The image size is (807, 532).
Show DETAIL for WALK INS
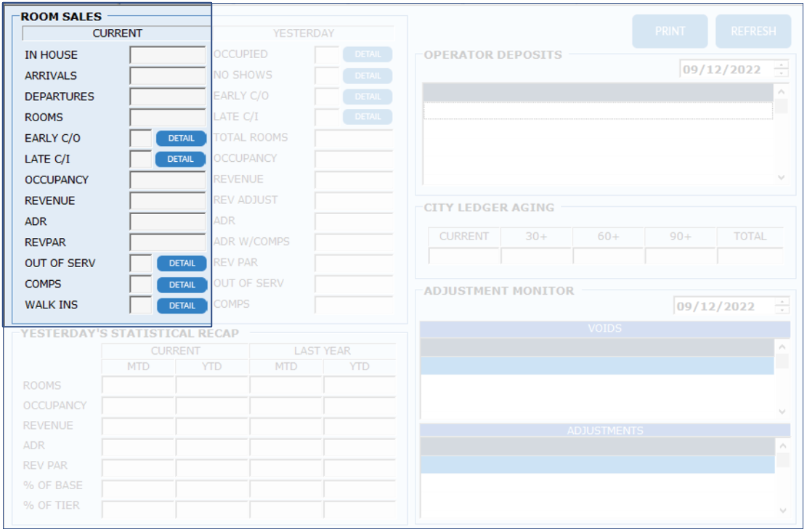(x=182, y=306)
